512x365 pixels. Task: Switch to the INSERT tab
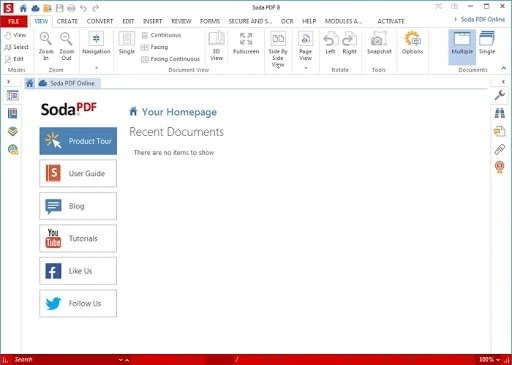pos(152,21)
